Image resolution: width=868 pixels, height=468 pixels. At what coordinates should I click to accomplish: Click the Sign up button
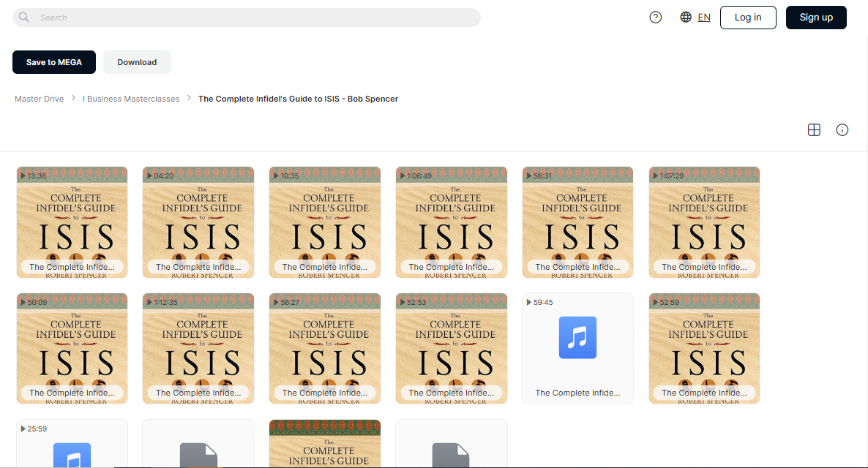[816, 17]
